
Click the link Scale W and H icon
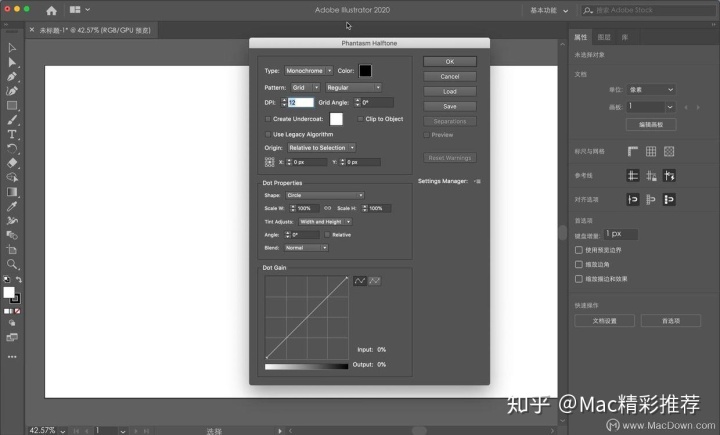click(x=327, y=208)
